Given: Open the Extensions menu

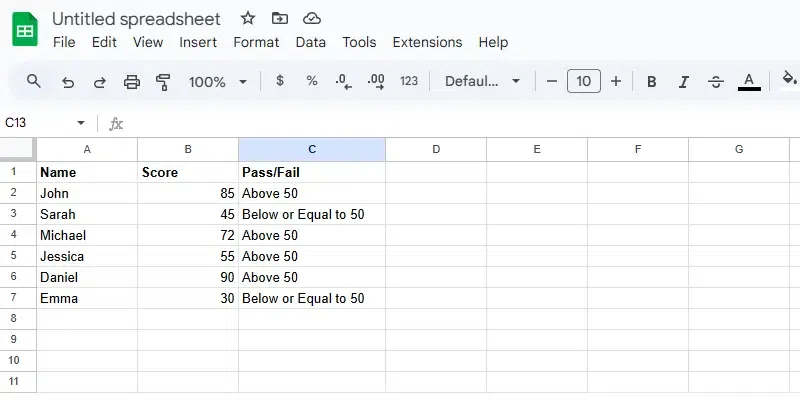Looking at the screenshot, I should 427,42.
